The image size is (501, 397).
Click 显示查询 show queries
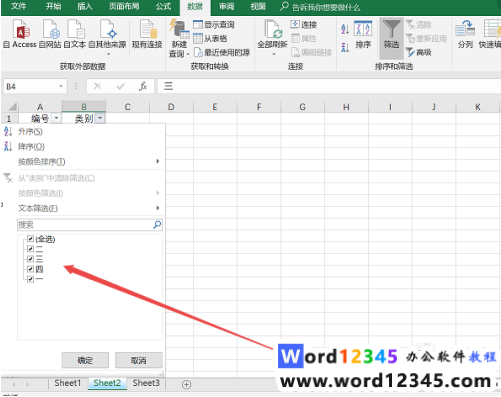(x=214, y=25)
